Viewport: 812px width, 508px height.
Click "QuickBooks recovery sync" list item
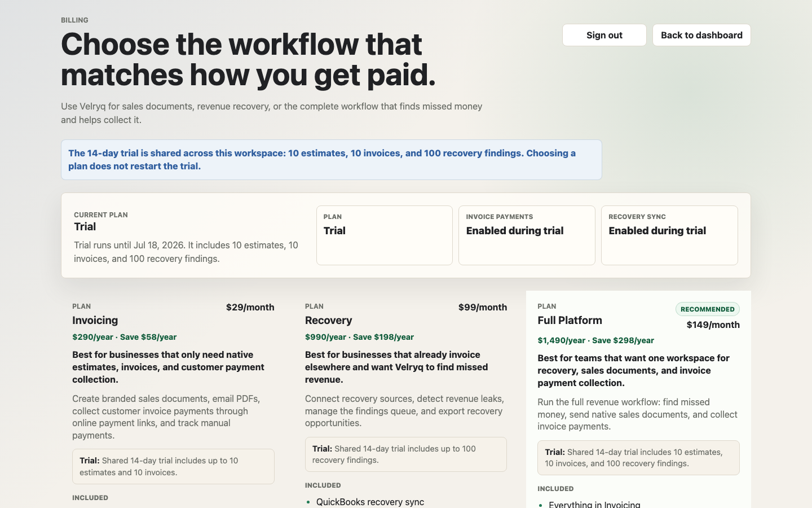(x=370, y=502)
